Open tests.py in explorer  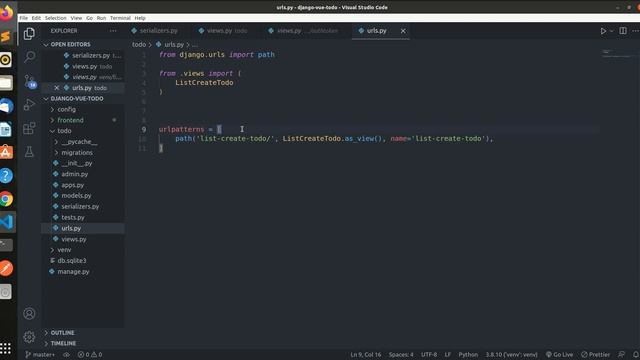point(73,217)
